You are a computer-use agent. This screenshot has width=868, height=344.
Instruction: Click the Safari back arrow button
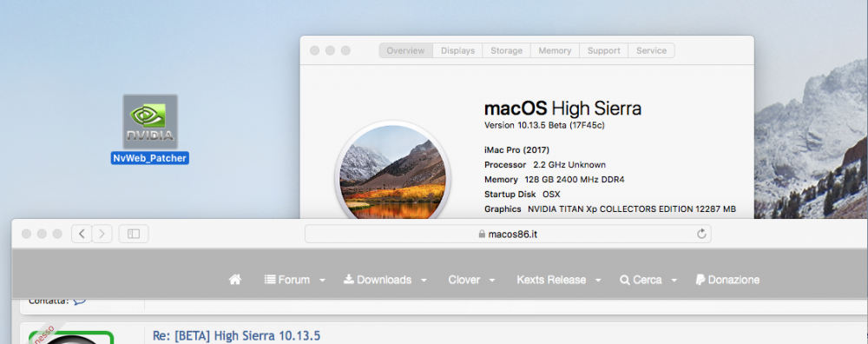82,234
